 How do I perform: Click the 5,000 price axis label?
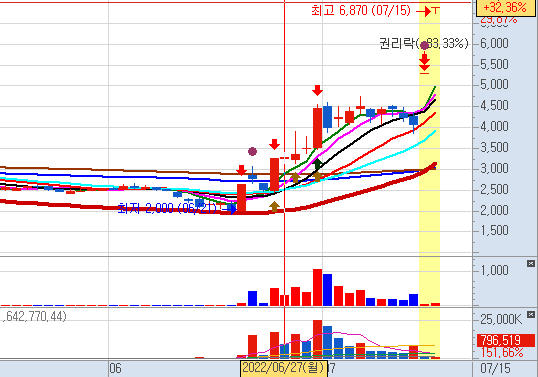[494, 85]
